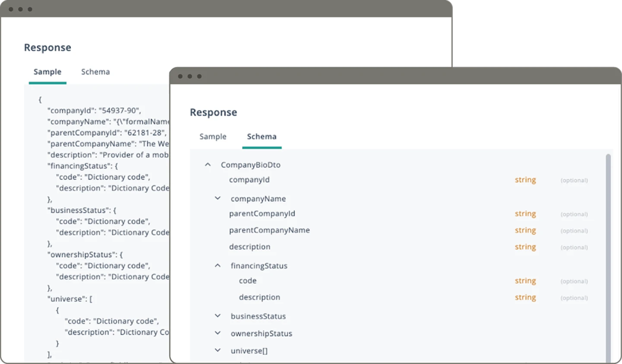
Task: Click string type of parentCompanyName
Action: [525, 231]
